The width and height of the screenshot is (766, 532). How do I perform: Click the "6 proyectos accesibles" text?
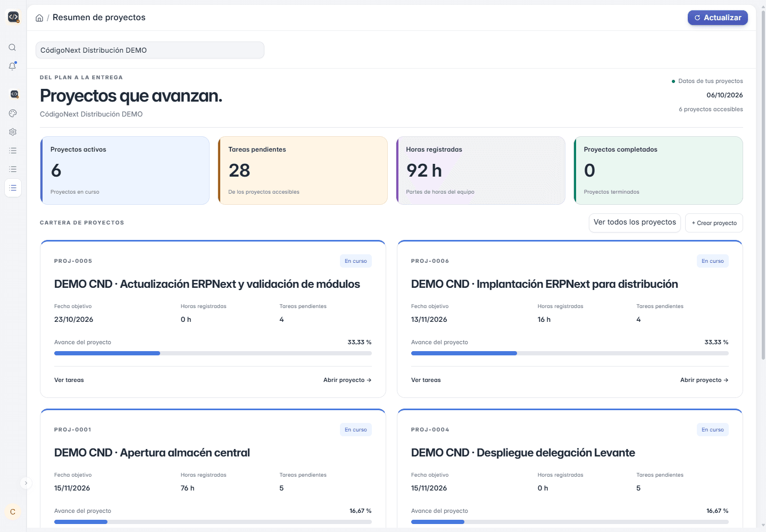coord(711,110)
